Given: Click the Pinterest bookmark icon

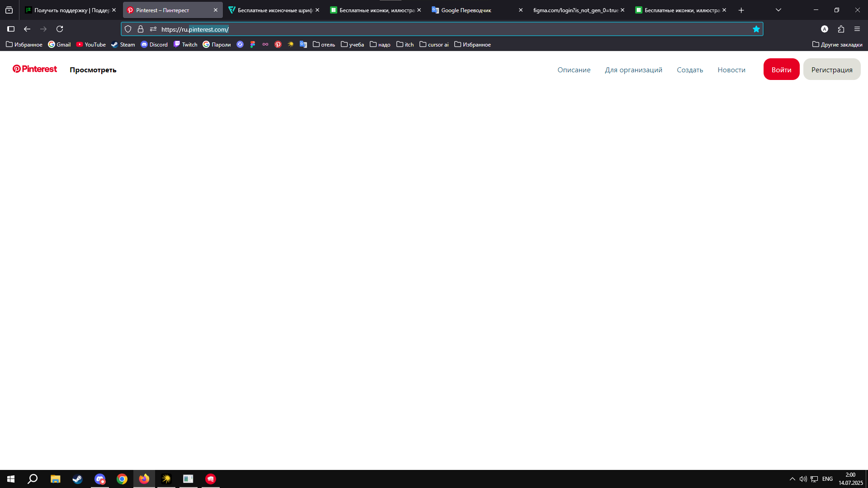Looking at the screenshot, I should click(x=278, y=44).
